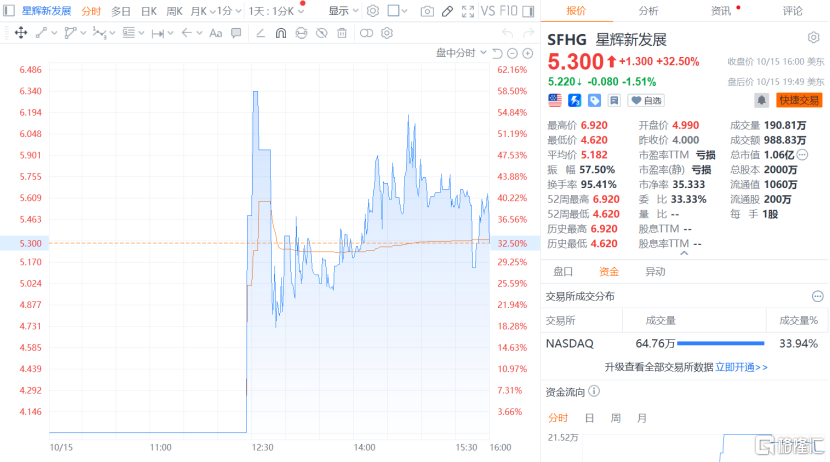Image resolution: width=830 pixels, height=462 pixels.
Task: Open the 盘中分时 session dropdown
Action: [x=461, y=53]
